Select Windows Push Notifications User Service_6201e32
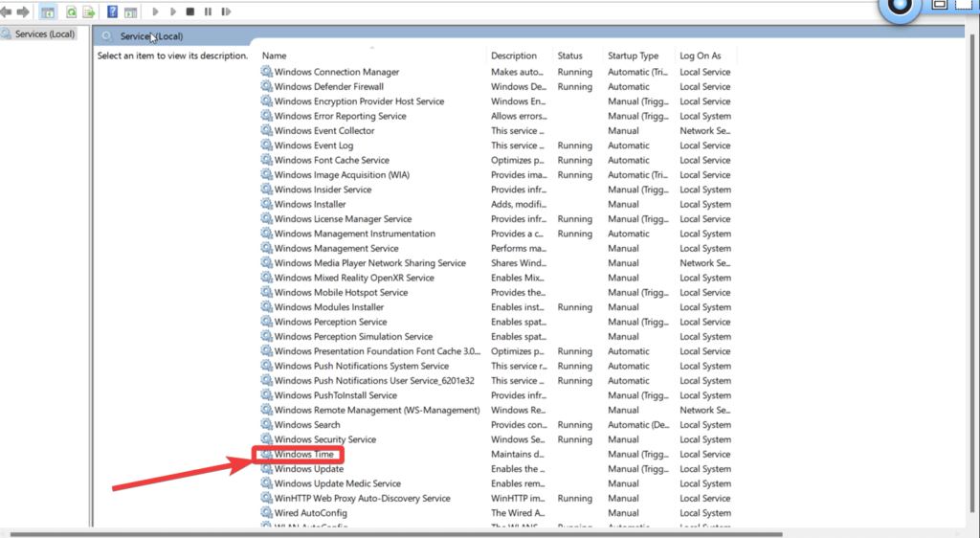980x538 pixels. 374,381
